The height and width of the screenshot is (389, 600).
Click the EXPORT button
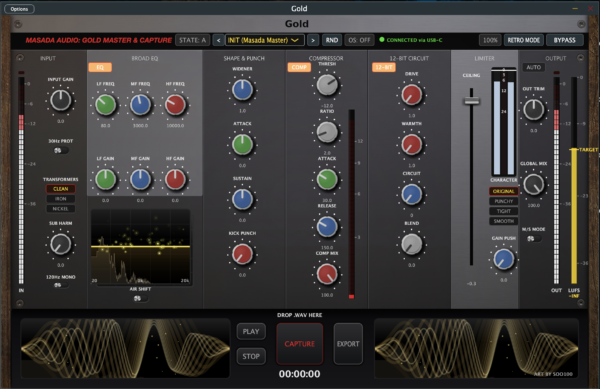[348, 344]
